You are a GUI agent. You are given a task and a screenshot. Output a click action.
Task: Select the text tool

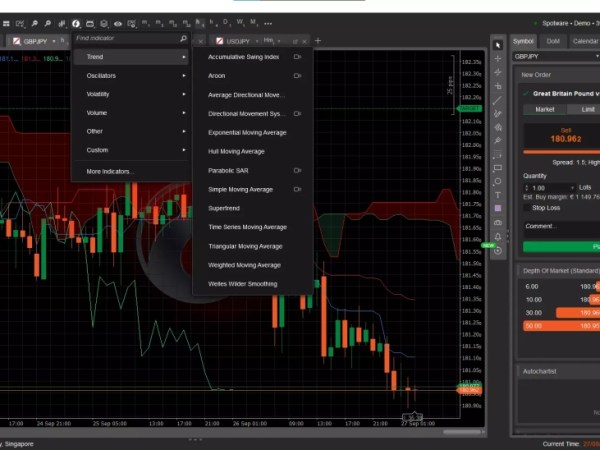tap(498, 195)
